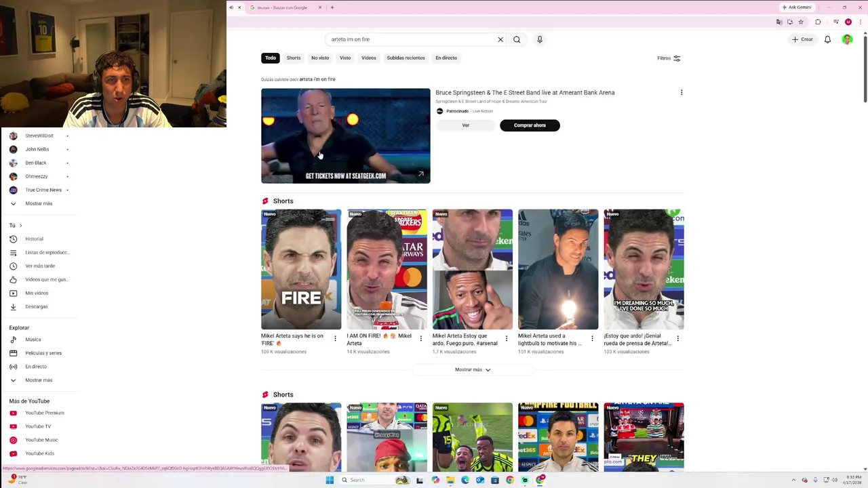The width and height of the screenshot is (868, 488).
Task: Click the Comprar ahora button
Action: pyautogui.click(x=530, y=125)
